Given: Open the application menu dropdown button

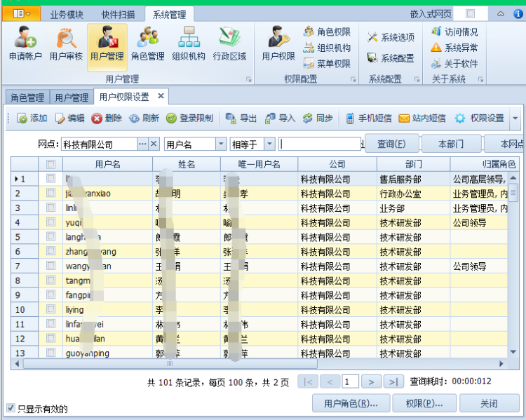Looking at the screenshot, I should tap(22, 14).
